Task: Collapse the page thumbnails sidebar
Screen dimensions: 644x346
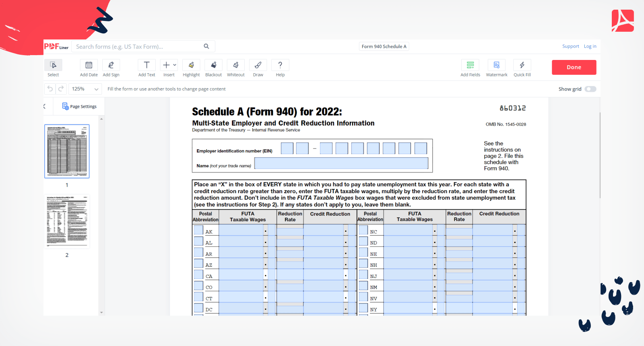Action: [x=45, y=107]
